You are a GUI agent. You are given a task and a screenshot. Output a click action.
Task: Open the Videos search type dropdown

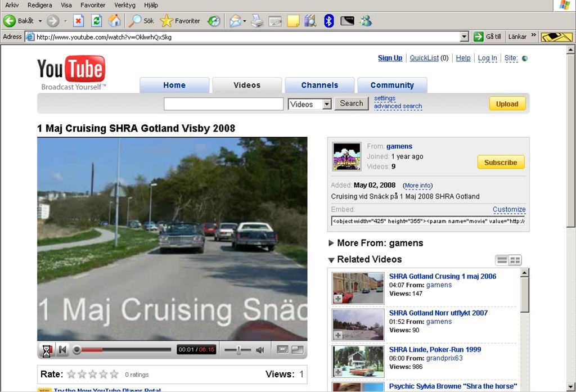[x=310, y=105]
